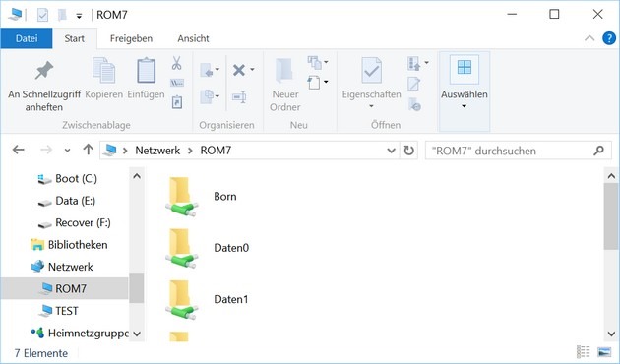Open the Datei menu tab
This screenshot has width=620, height=364.
pos(27,38)
